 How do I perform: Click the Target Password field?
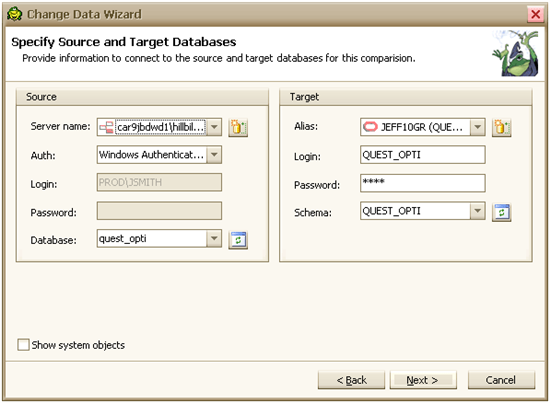tap(423, 183)
